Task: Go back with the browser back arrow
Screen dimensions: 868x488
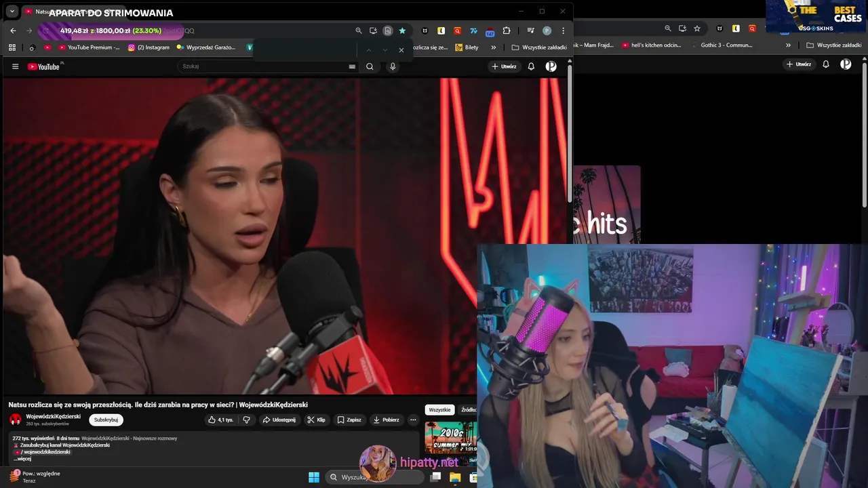Action: pos(13,30)
